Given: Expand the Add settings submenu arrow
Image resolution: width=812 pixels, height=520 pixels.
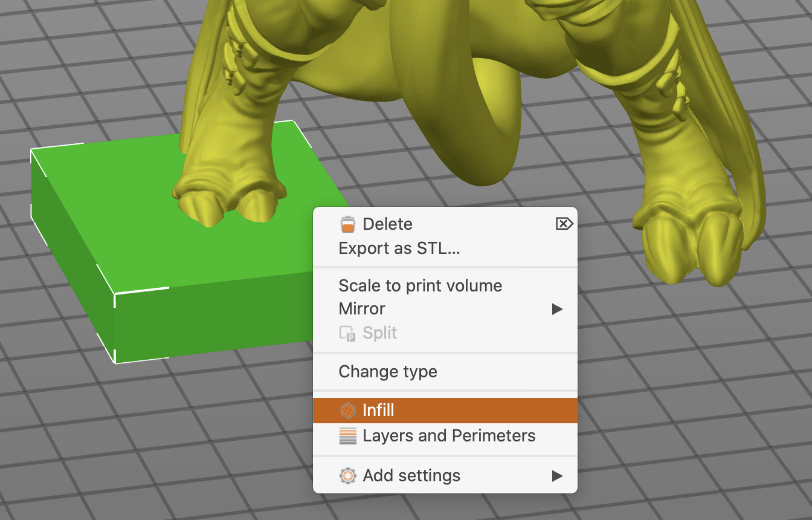Looking at the screenshot, I should tap(557, 476).
